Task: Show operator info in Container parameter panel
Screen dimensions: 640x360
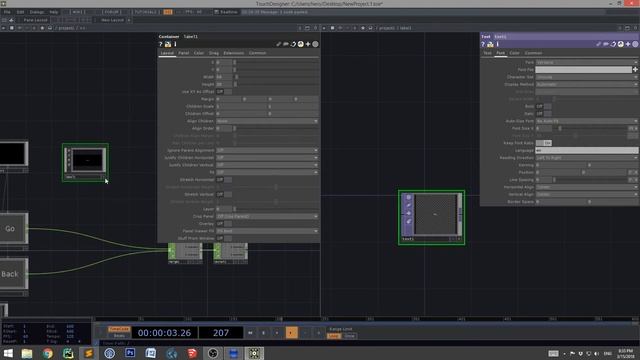Action: coord(175,44)
